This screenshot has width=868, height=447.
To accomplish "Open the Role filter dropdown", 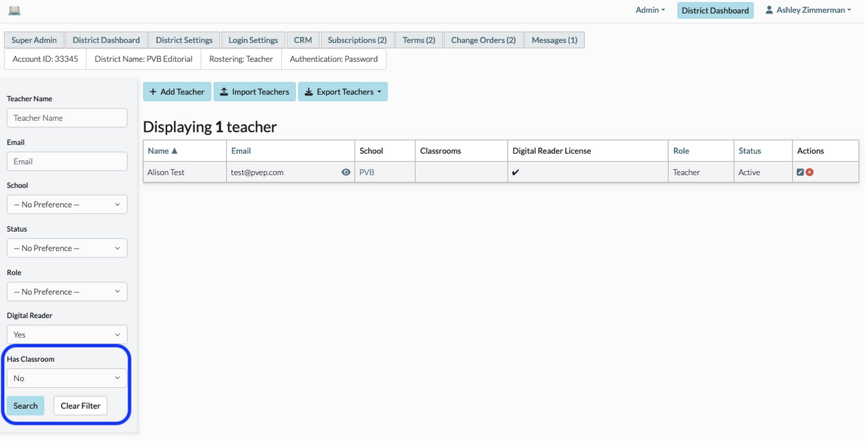I will point(67,291).
